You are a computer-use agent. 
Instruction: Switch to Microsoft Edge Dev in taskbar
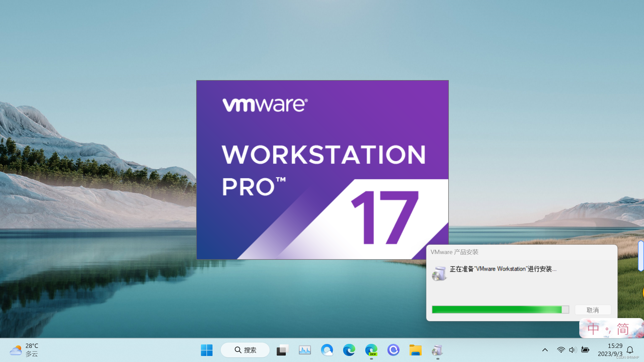pos(371,350)
